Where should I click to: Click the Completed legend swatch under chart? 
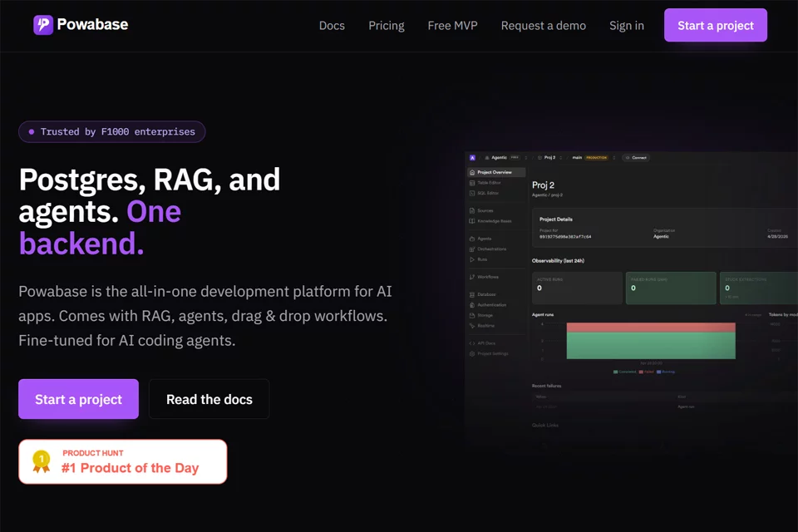pos(616,372)
